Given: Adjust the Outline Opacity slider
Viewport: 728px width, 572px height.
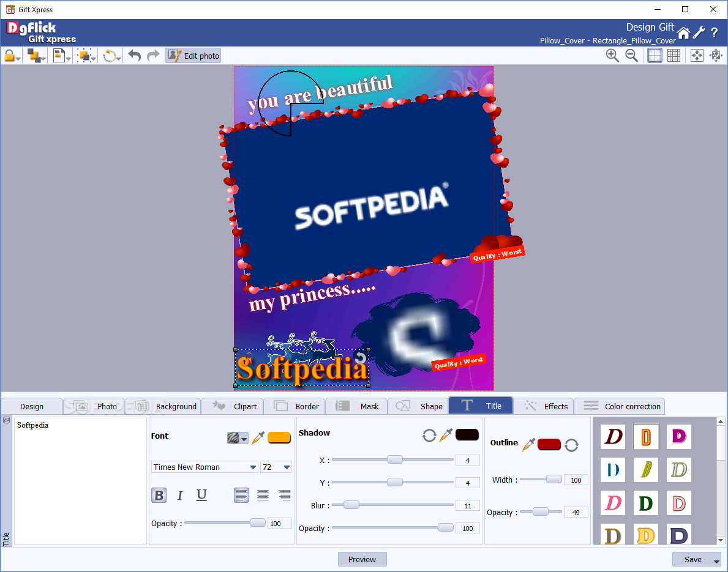Looking at the screenshot, I should [x=541, y=511].
